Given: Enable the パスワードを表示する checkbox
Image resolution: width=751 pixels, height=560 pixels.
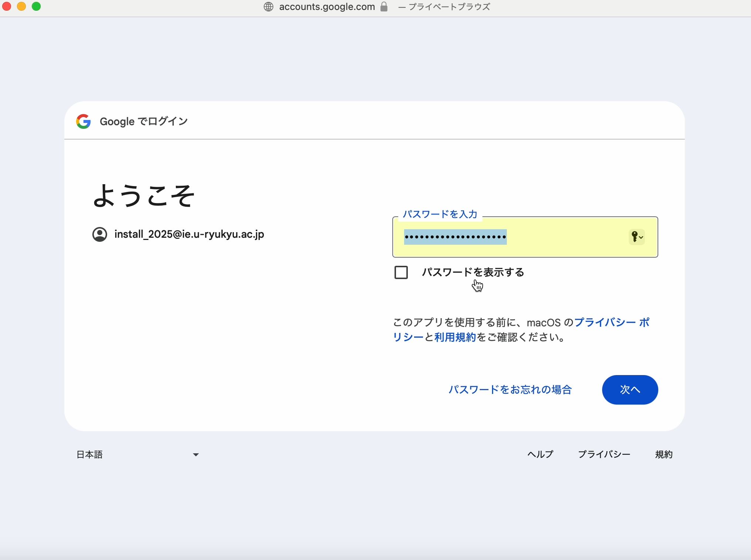Looking at the screenshot, I should [x=401, y=272].
